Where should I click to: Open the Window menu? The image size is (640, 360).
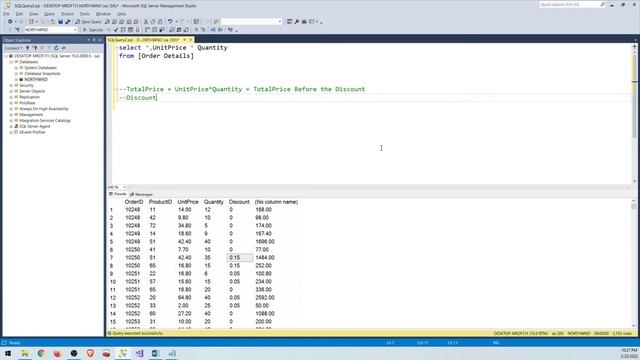click(103, 14)
